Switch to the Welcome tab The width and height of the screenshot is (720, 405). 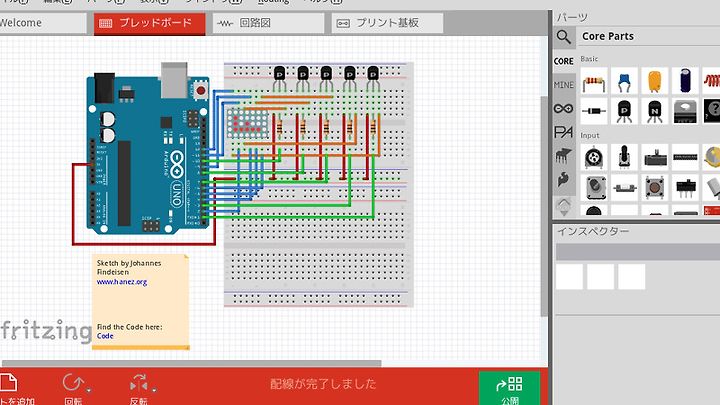[x=43, y=23]
